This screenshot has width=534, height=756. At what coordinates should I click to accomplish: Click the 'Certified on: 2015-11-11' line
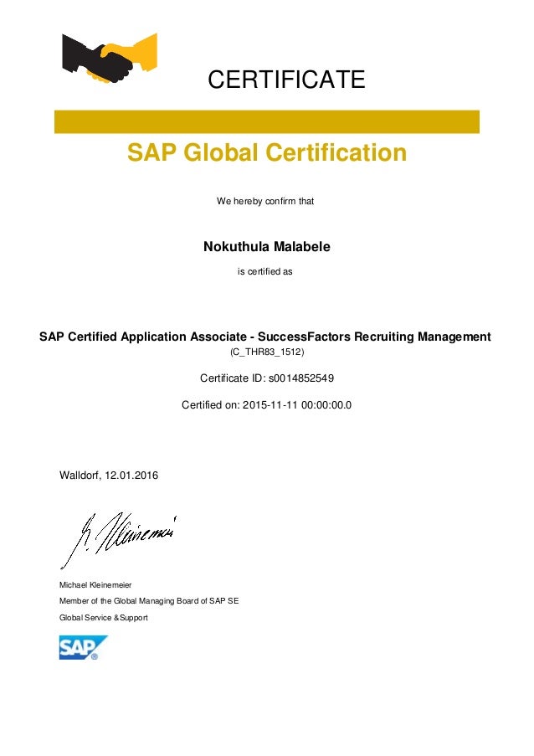(266, 405)
